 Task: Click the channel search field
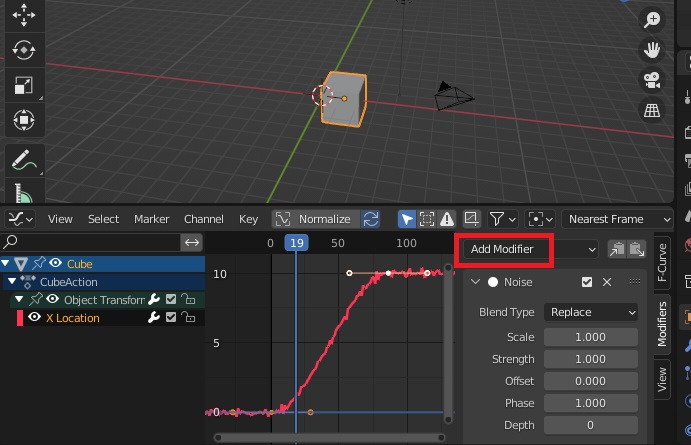(90, 242)
